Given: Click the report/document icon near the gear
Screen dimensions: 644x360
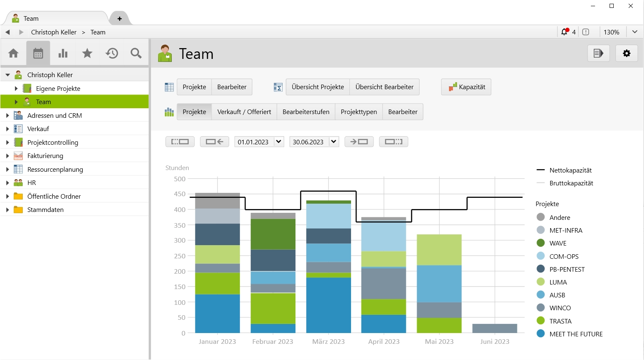Looking at the screenshot, I should pyautogui.click(x=598, y=53).
